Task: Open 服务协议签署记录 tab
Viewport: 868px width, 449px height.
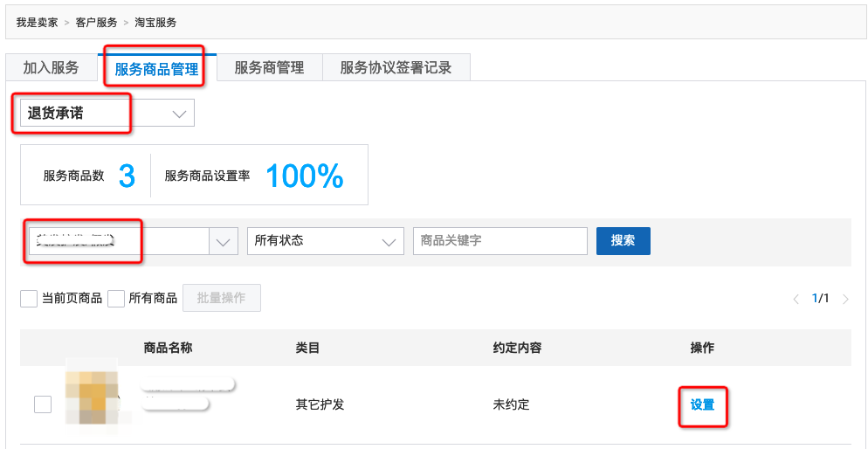Action: [x=396, y=68]
